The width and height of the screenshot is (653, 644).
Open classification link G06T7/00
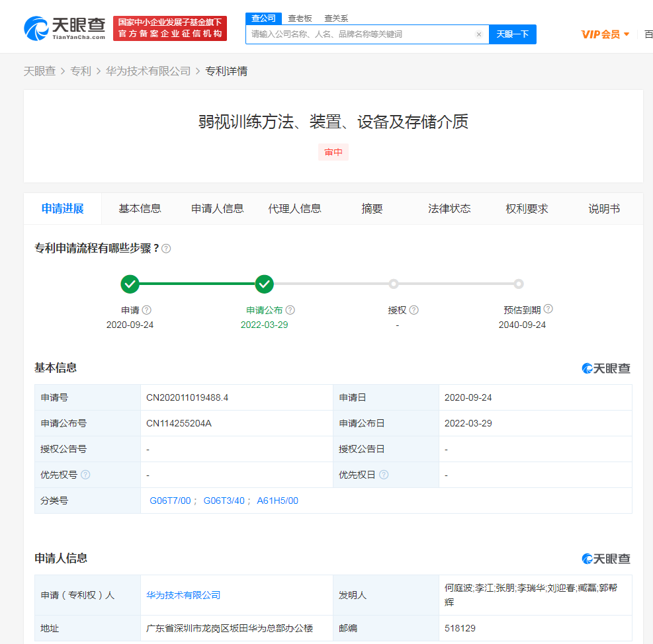tap(170, 501)
